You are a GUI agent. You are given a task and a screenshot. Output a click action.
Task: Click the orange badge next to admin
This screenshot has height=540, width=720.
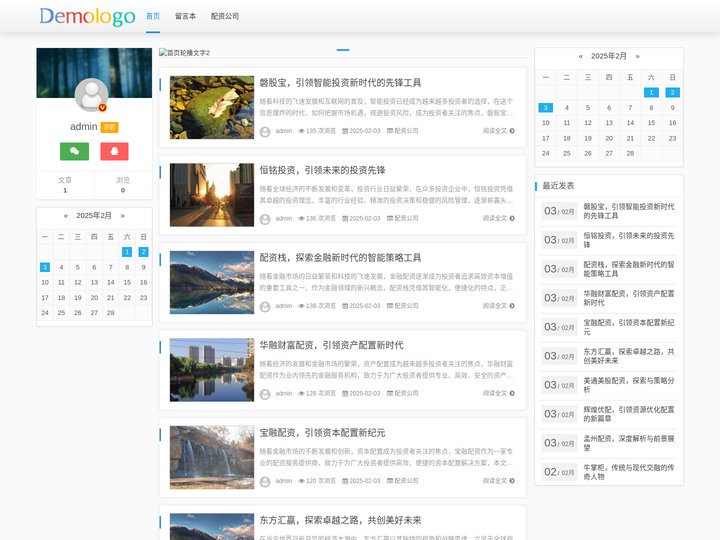109,127
